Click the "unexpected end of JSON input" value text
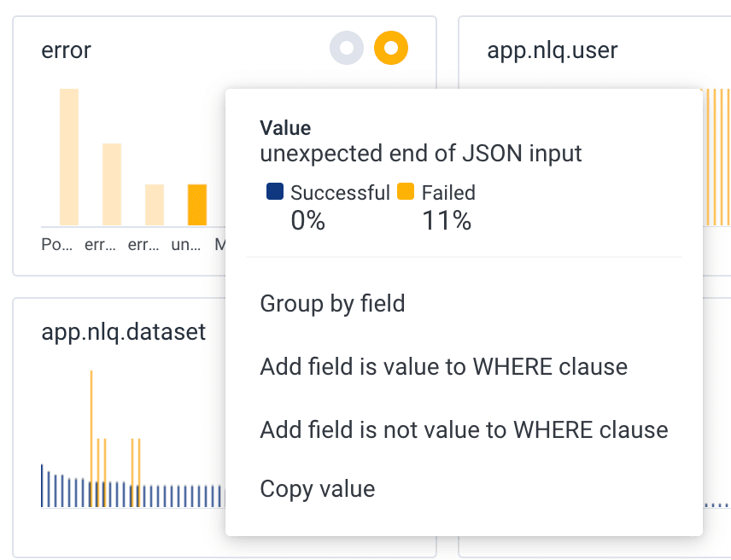 [421, 154]
